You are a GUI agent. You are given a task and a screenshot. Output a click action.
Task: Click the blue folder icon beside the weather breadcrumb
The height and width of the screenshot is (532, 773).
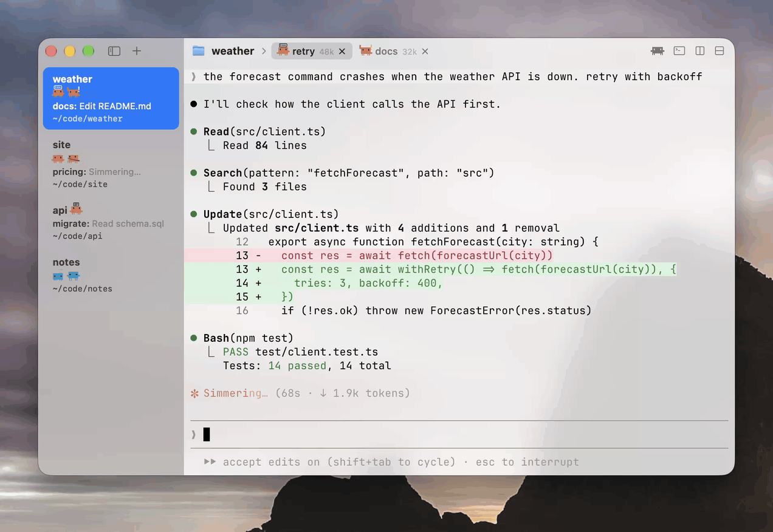(198, 51)
